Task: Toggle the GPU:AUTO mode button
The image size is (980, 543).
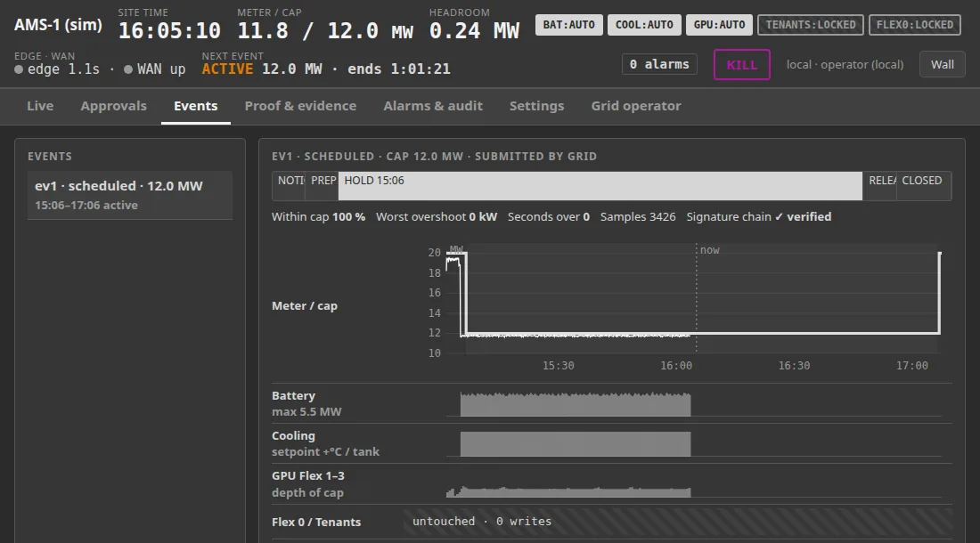Action: tap(719, 25)
